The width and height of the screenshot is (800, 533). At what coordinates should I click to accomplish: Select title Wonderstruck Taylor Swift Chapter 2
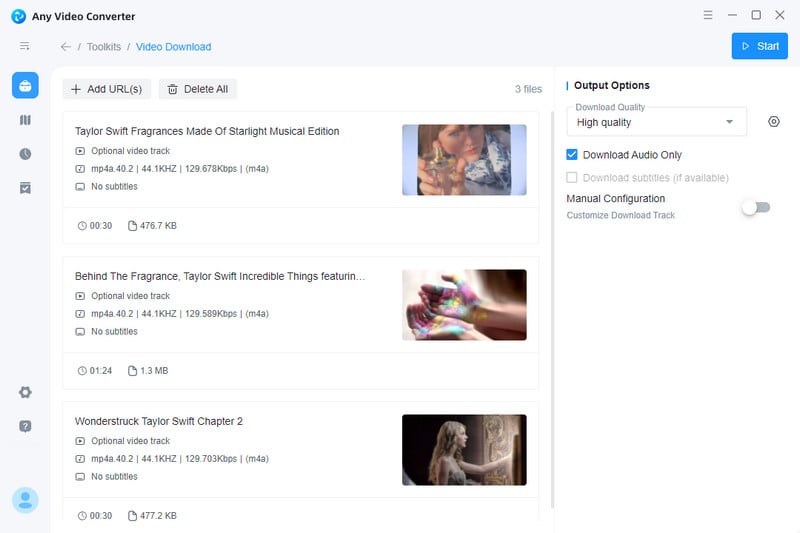click(159, 421)
